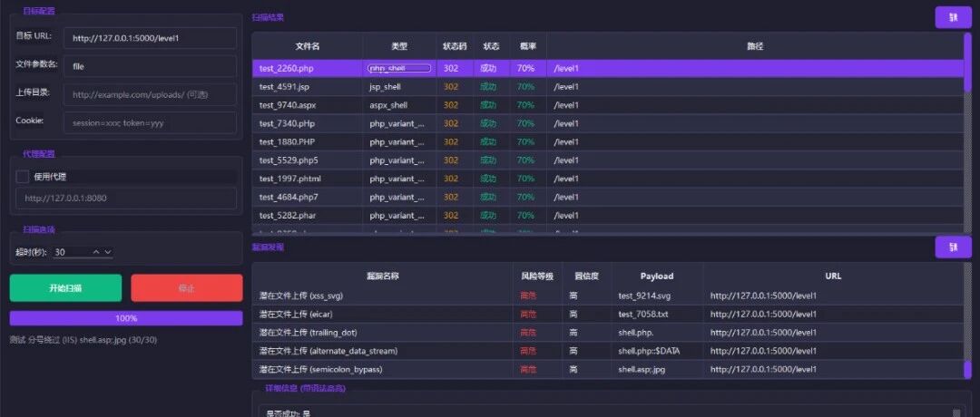Click the purple button beside 扫描结果 heading

[953, 17]
